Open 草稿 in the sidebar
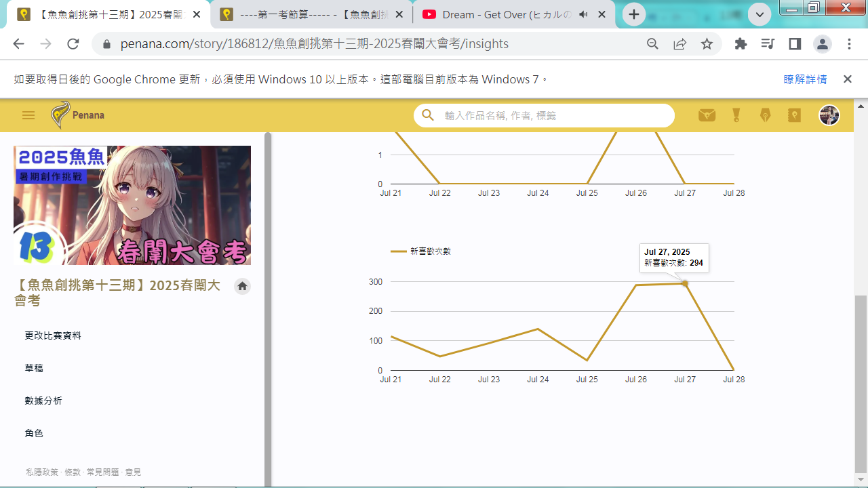The image size is (868, 488). 34,368
